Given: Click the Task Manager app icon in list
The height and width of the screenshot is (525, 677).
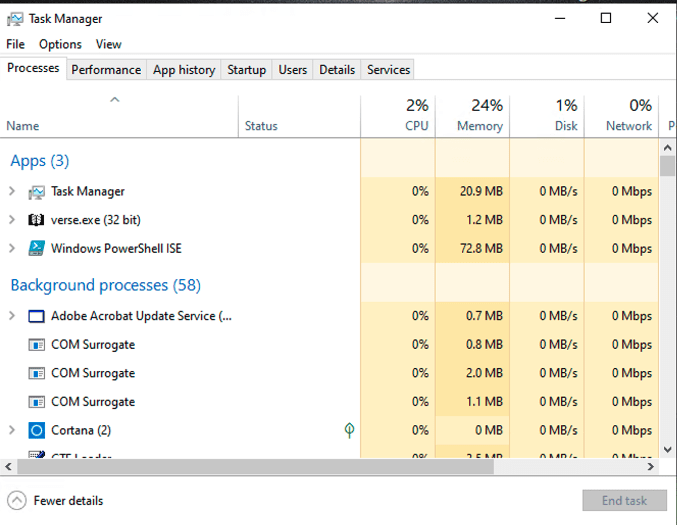Looking at the screenshot, I should click(x=37, y=191).
